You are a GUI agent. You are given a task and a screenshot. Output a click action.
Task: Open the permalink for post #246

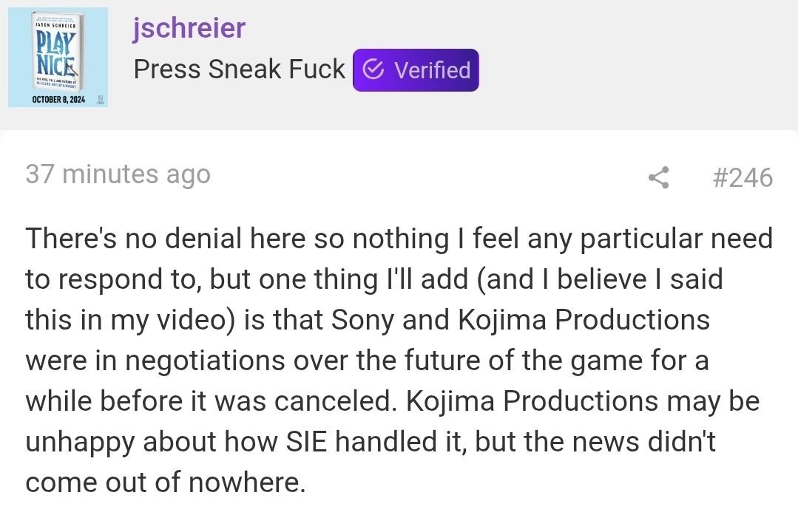(743, 177)
